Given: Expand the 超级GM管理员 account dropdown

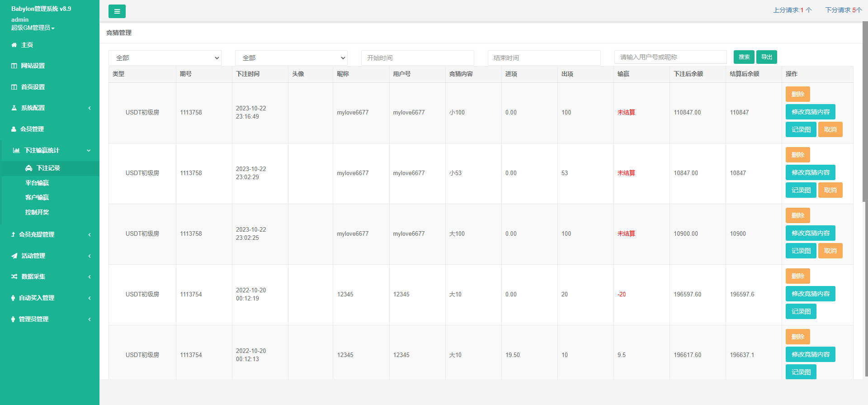Looking at the screenshot, I should click(x=33, y=28).
